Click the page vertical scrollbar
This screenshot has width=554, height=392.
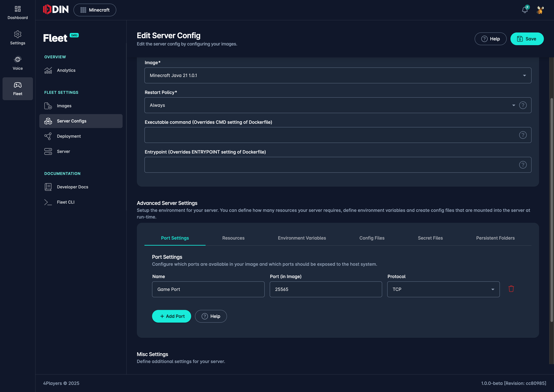coord(551,210)
